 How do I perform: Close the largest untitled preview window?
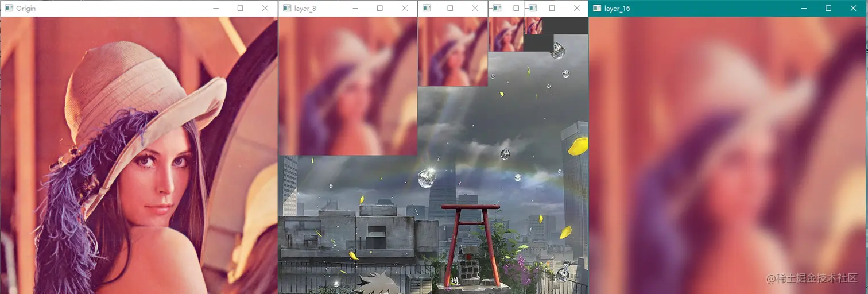(475, 9)
